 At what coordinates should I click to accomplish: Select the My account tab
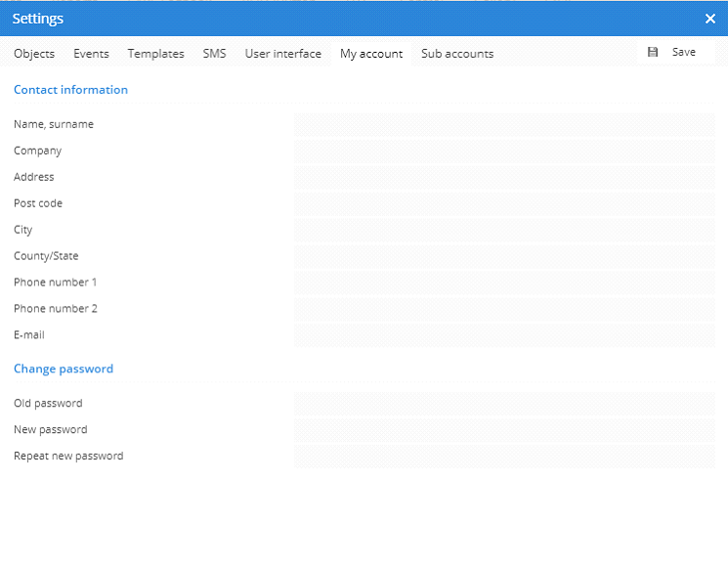tap(371, 54)
